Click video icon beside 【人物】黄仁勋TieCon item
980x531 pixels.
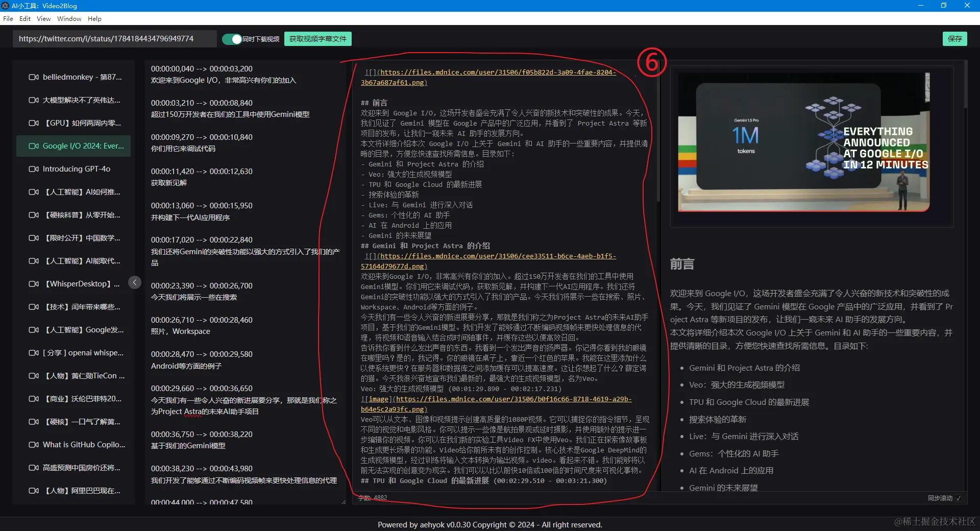point(34,376)
